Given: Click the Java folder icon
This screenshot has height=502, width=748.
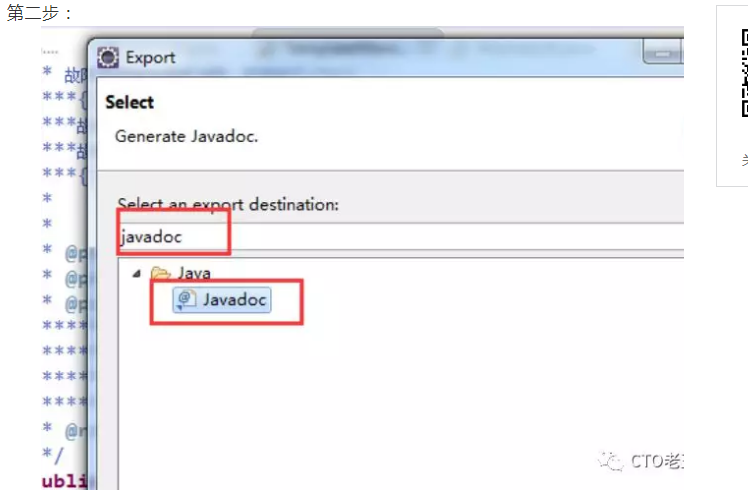Looking at the screenshot, I should coord(161,273).
